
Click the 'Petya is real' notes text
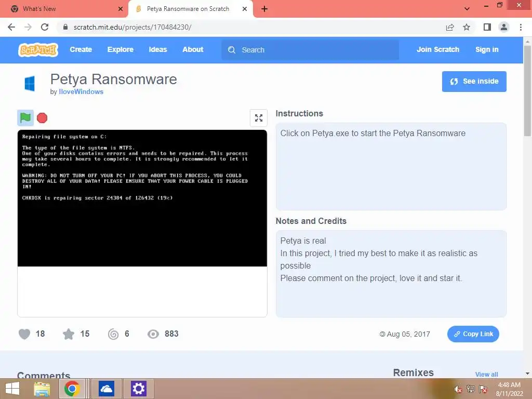click(x=303, y=241)
